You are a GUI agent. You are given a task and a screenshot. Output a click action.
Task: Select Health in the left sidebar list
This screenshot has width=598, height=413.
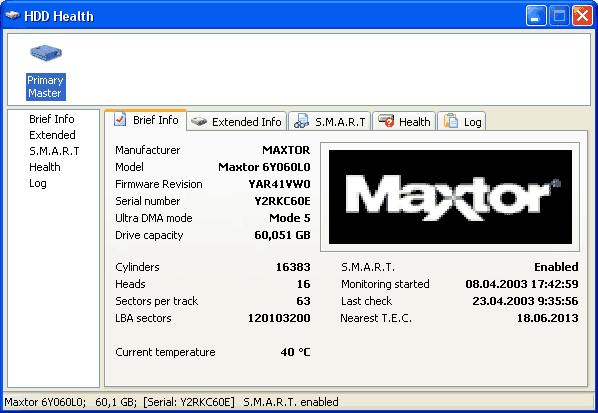[45, 167]
